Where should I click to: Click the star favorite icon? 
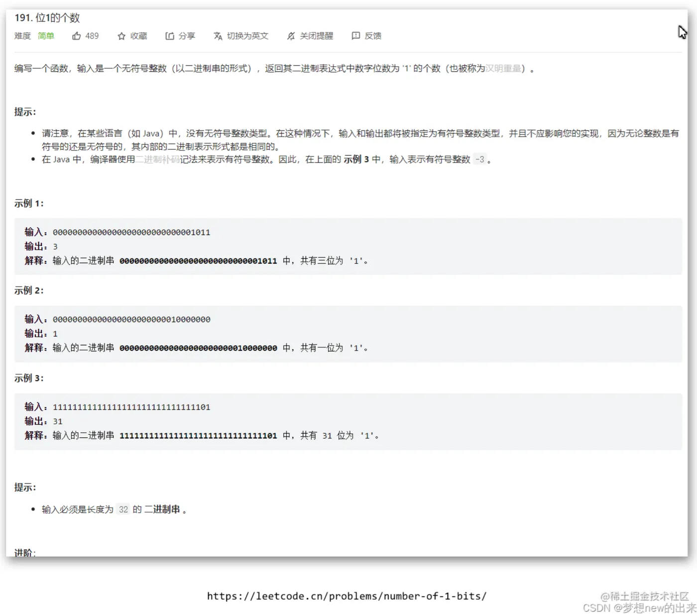tap(121, 36)
